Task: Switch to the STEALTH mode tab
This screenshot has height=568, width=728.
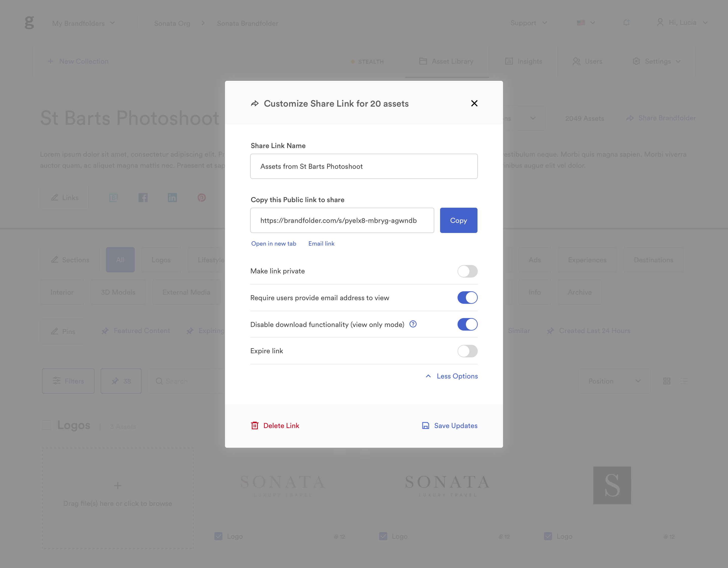Action: 367,61
